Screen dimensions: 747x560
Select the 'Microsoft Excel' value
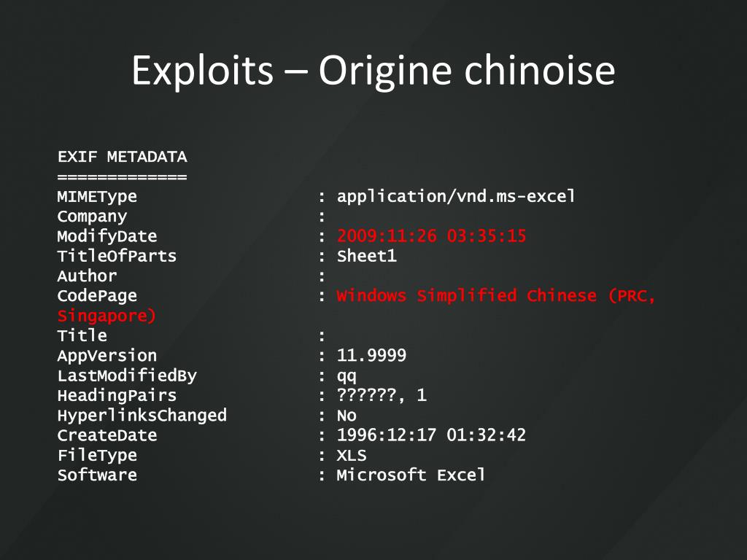click(411, 475)
